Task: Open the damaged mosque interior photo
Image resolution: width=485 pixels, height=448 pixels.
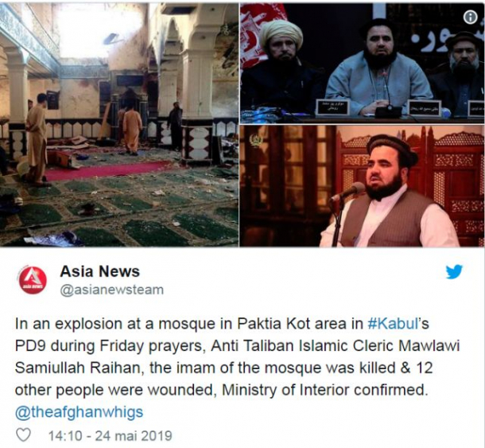Action: (119, 124)
